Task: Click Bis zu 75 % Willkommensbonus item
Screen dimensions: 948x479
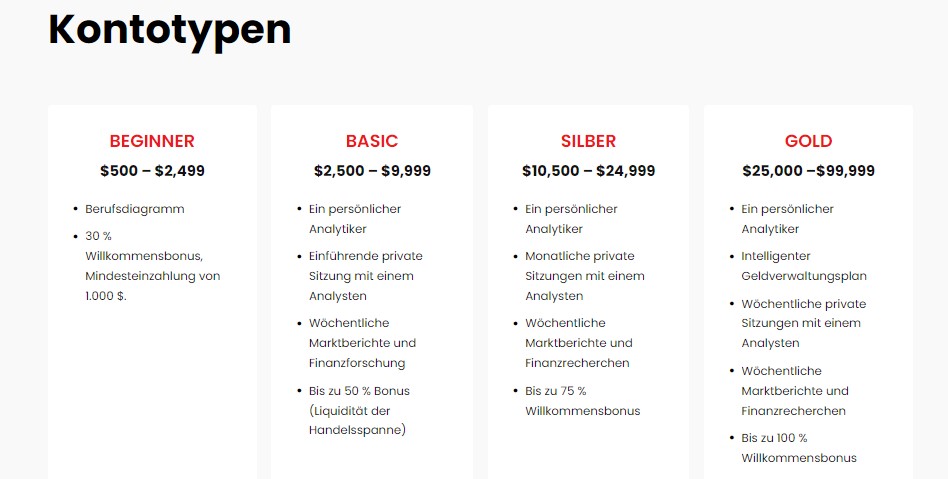Action: coord(582,401)
